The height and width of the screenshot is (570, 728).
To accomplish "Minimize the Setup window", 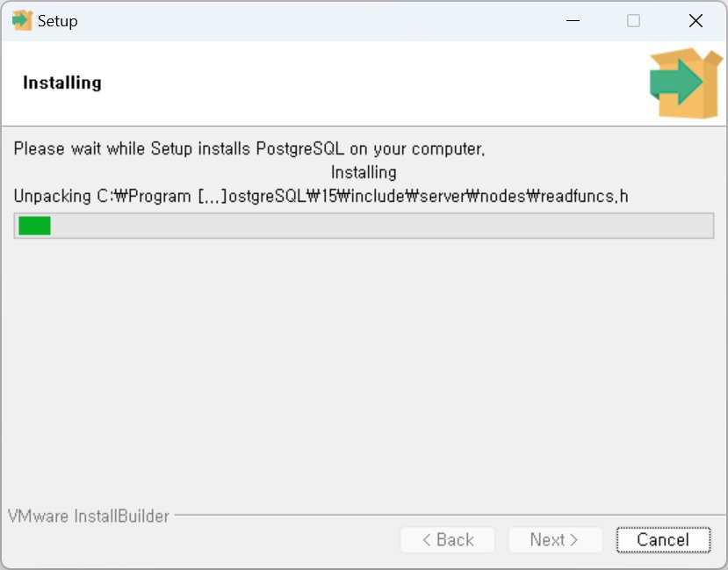I will [573, 20].
